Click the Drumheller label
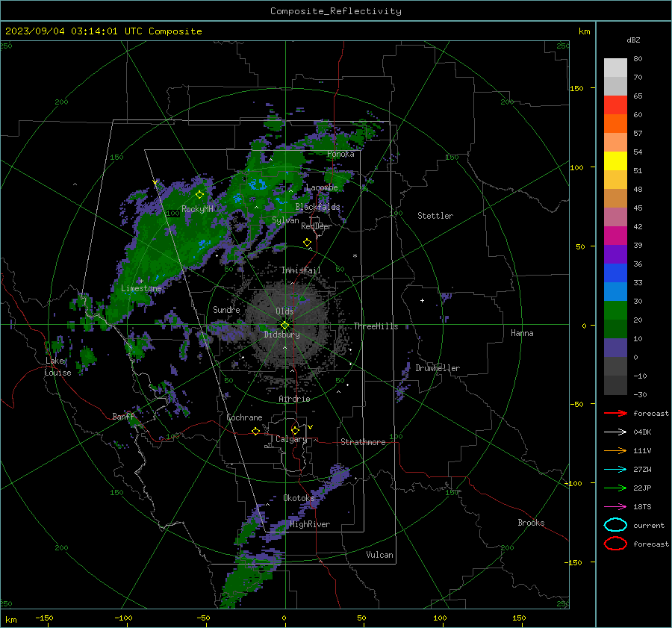 (x=438, y=368)
